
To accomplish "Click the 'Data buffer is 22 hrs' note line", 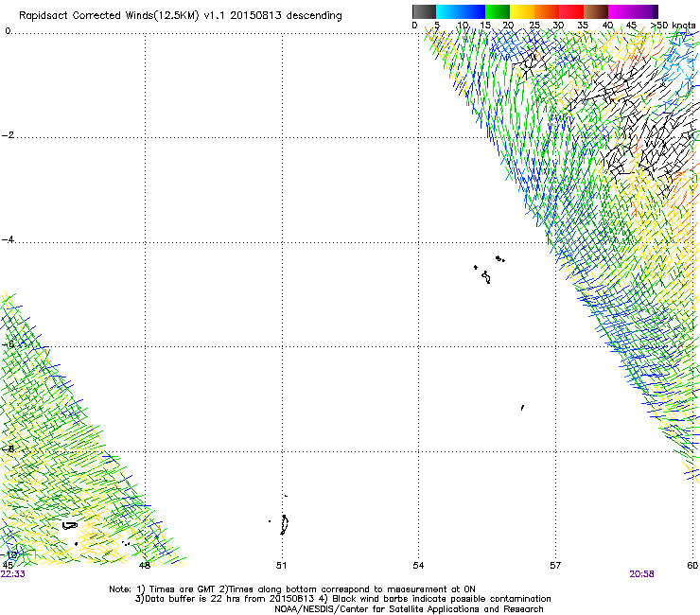I will coord(342,599).
